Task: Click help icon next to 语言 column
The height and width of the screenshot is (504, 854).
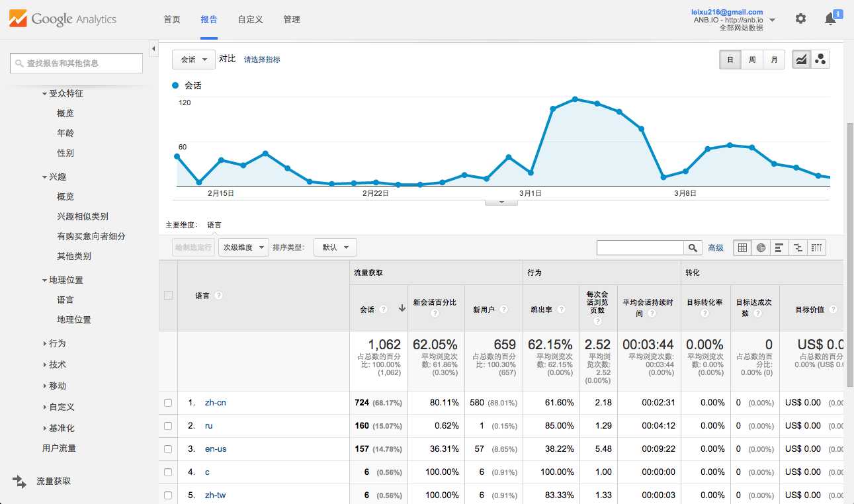Action: tap(218, 296)
